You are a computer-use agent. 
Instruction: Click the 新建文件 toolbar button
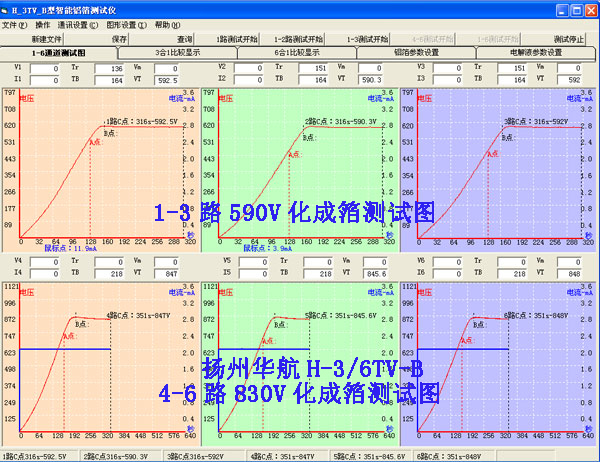pyautogui.click(x=31, y=39)
